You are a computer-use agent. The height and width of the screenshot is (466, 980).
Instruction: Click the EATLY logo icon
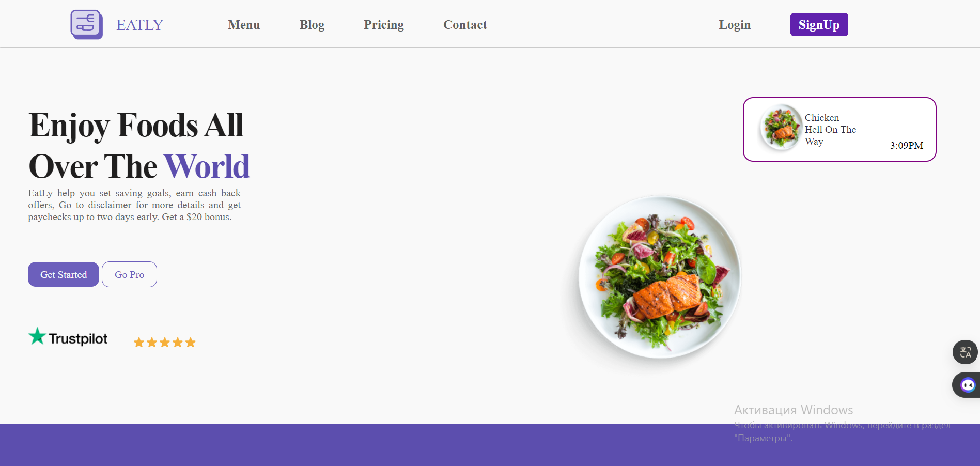click(x=86, y=24)
